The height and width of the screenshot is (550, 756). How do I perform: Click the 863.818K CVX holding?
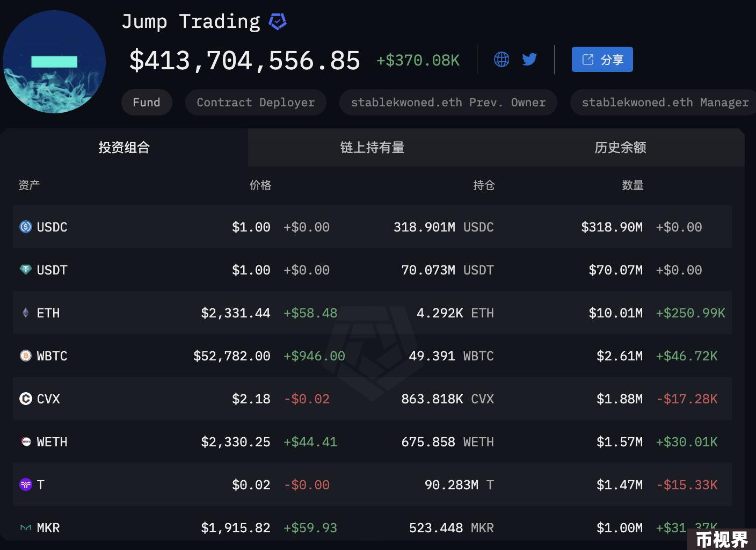click(447, 399)
